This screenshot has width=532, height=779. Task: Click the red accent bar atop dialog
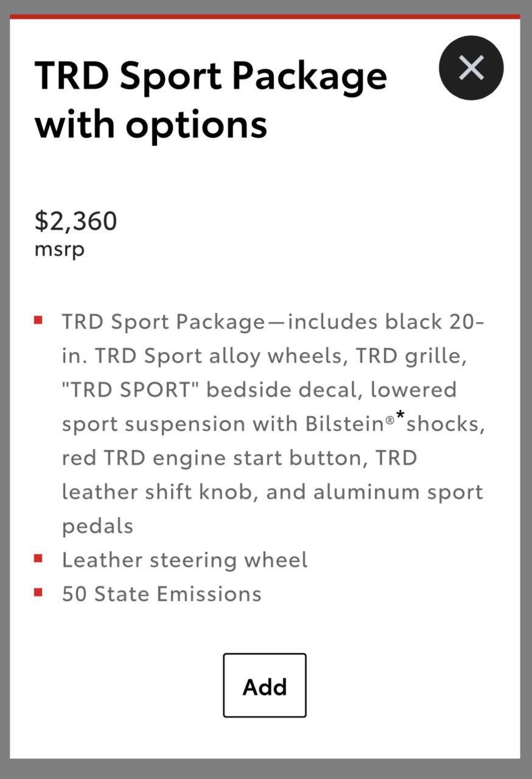265,16
